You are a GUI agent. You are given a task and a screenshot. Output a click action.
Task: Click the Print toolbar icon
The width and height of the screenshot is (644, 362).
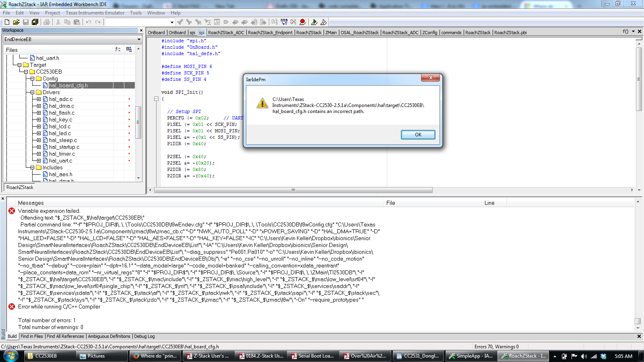tap(47, 22)
